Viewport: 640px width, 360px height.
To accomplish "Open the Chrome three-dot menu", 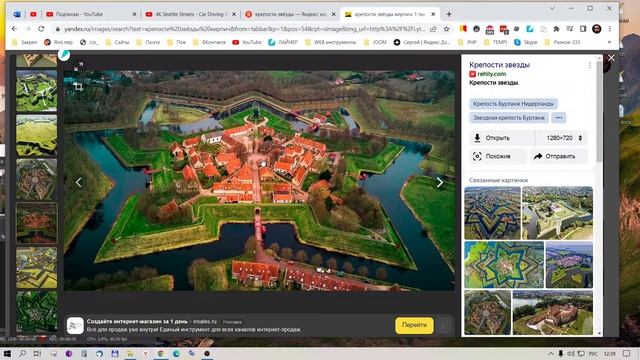I will coord(610,29).
